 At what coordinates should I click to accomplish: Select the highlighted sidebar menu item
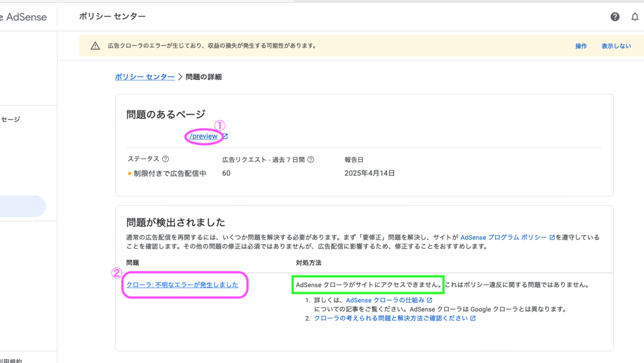(x=23, y=206)
